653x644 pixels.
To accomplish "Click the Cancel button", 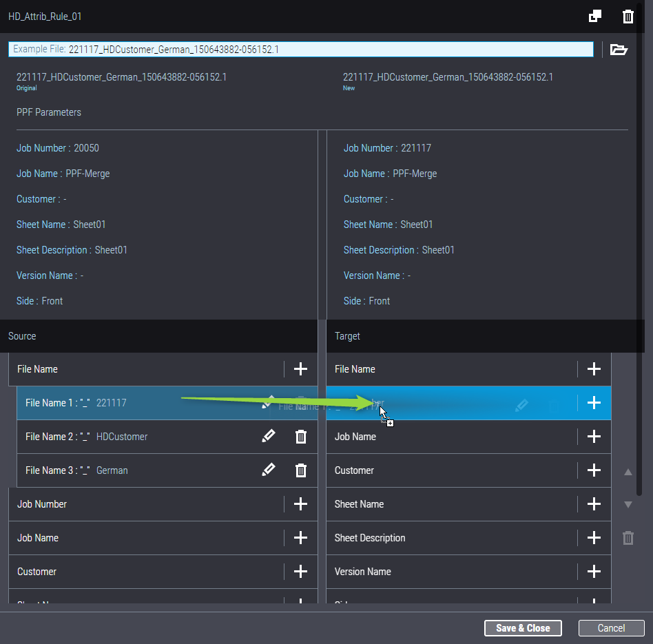I will point(611,628).
